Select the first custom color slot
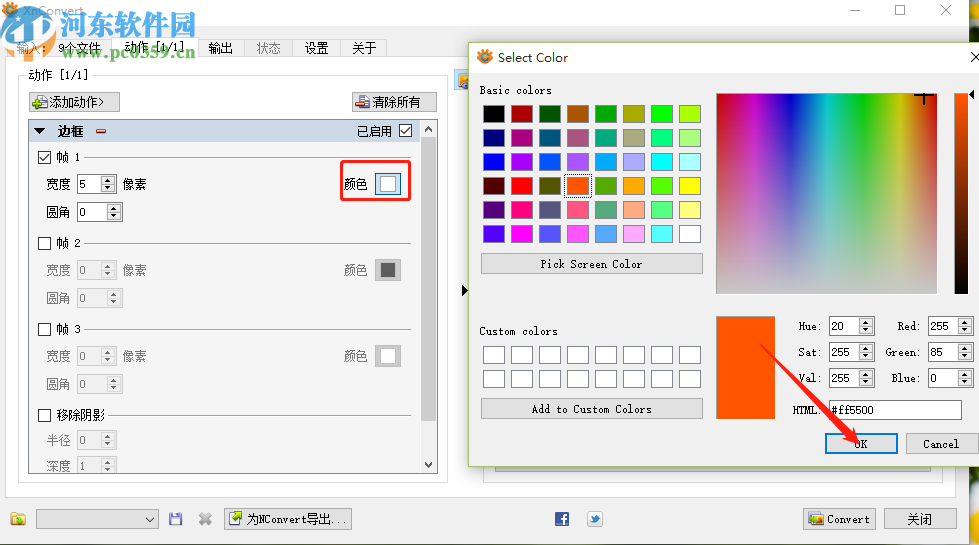The image size is (979, 545). click(x=493, y=355)
